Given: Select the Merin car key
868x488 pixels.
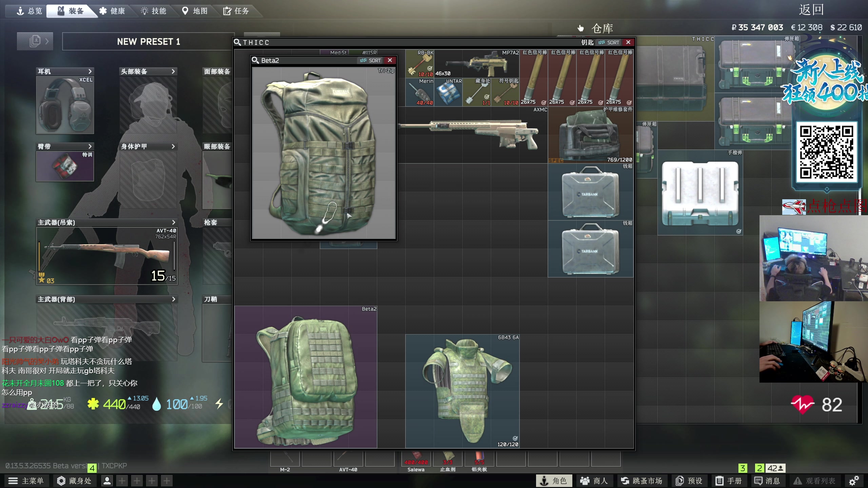Looking at the screenshot, I should pos(420,92).
